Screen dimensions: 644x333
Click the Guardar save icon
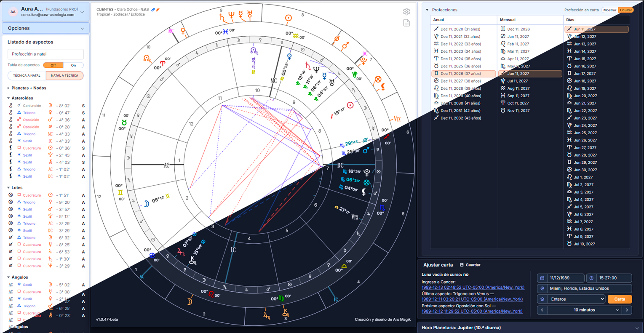point(462,265)
